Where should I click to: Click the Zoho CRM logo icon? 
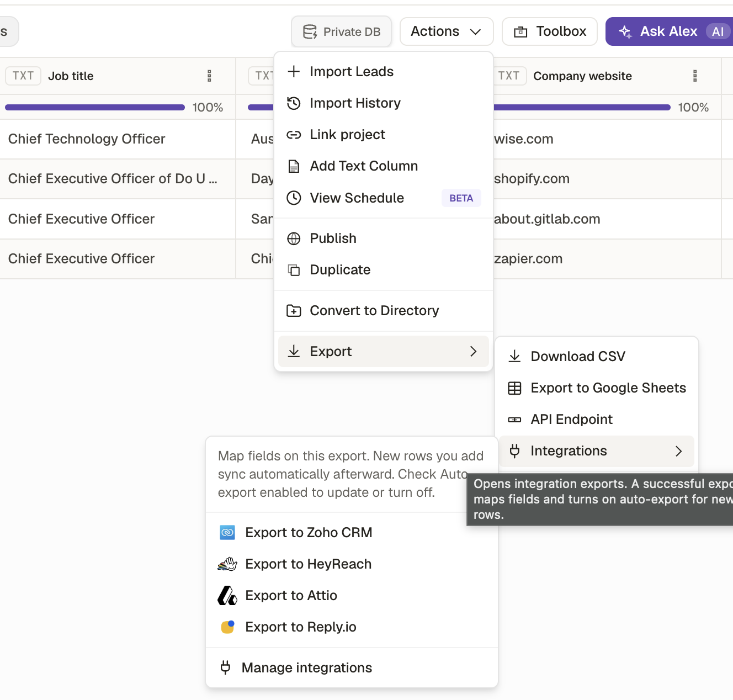227,533
